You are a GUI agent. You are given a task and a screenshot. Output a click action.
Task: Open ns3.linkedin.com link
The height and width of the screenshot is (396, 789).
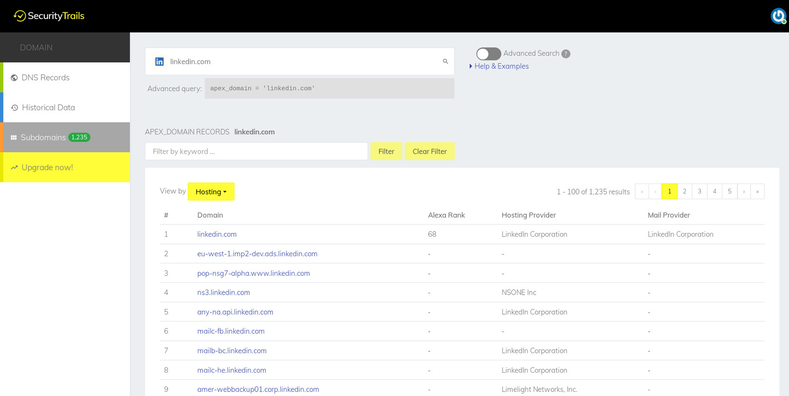click(223, 292)
